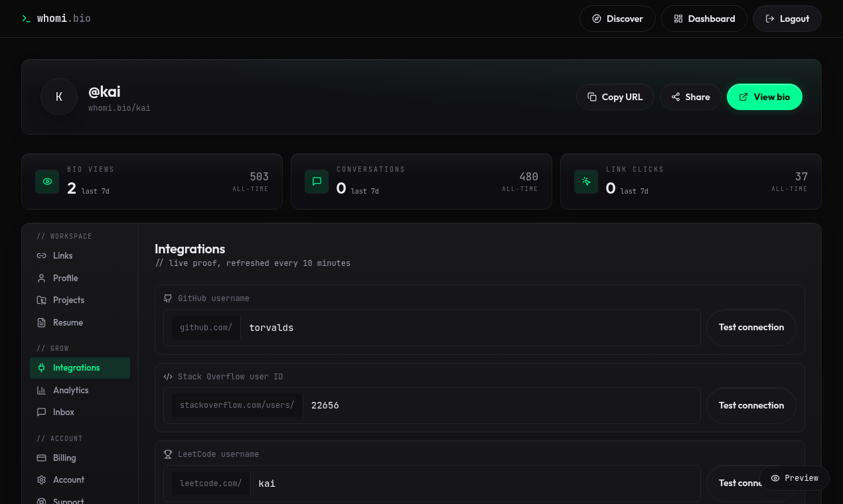Open the Discover page
The width and height of the screenshot is (843, 504).
tap(617, 19)
